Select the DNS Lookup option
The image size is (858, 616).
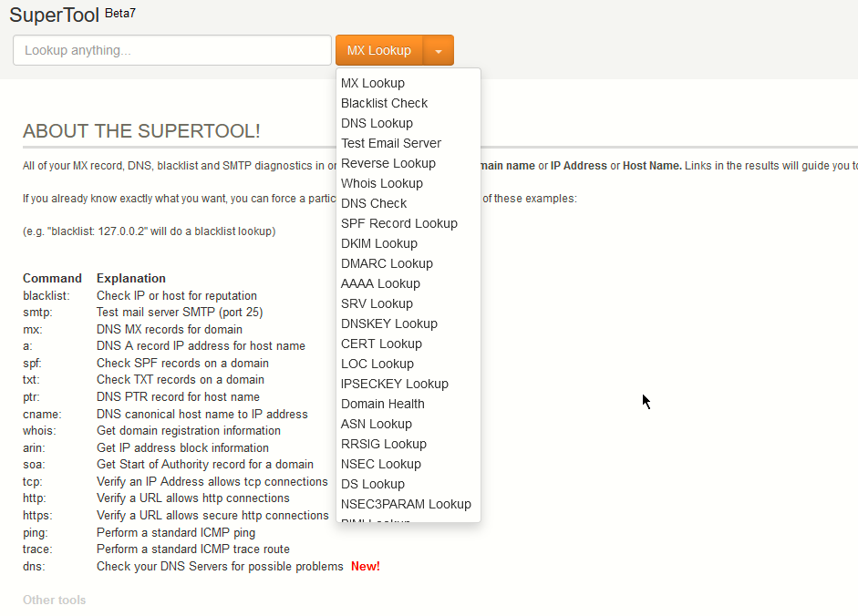[x=377, y=123]
